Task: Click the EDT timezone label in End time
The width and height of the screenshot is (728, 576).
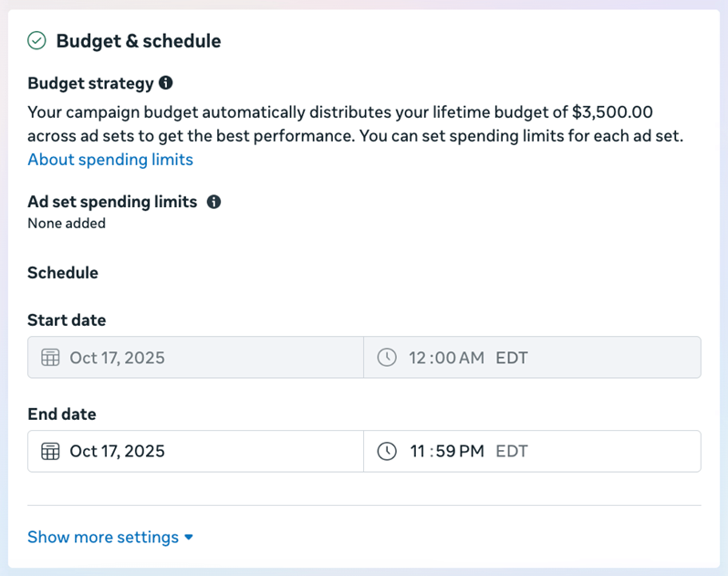Action: click(512, 451)
